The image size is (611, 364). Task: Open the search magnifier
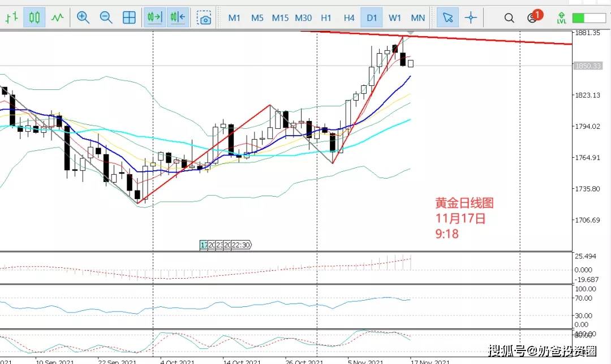point(509,18)
